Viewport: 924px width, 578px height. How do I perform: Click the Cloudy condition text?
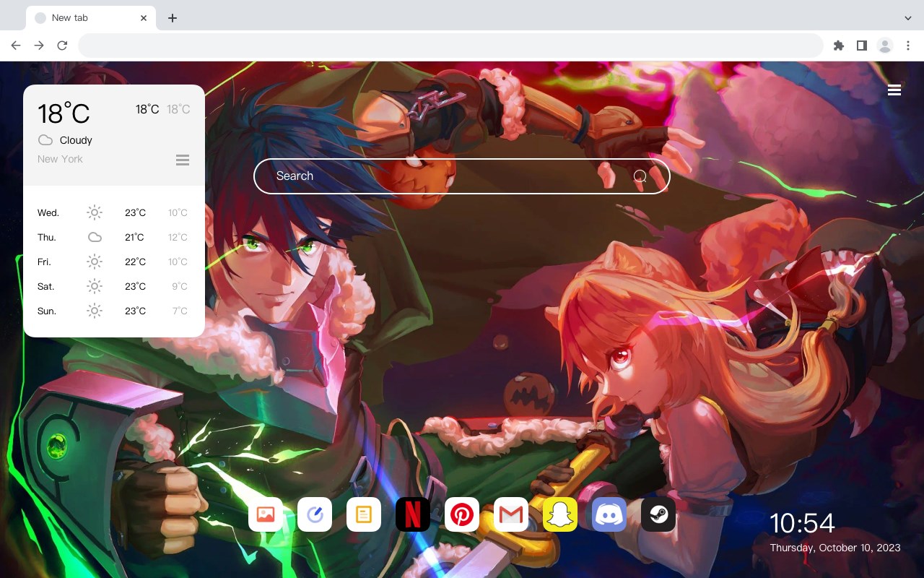[x=76, y=140]
